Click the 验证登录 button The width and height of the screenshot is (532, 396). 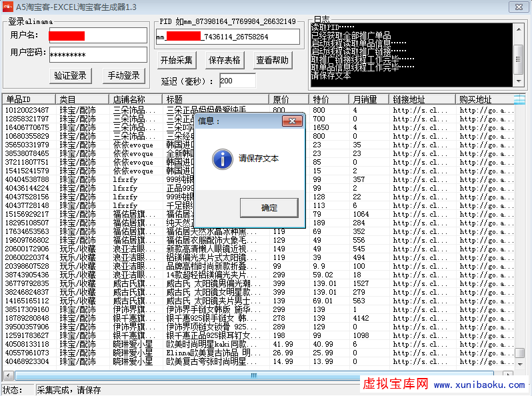[x=71, y=75]
